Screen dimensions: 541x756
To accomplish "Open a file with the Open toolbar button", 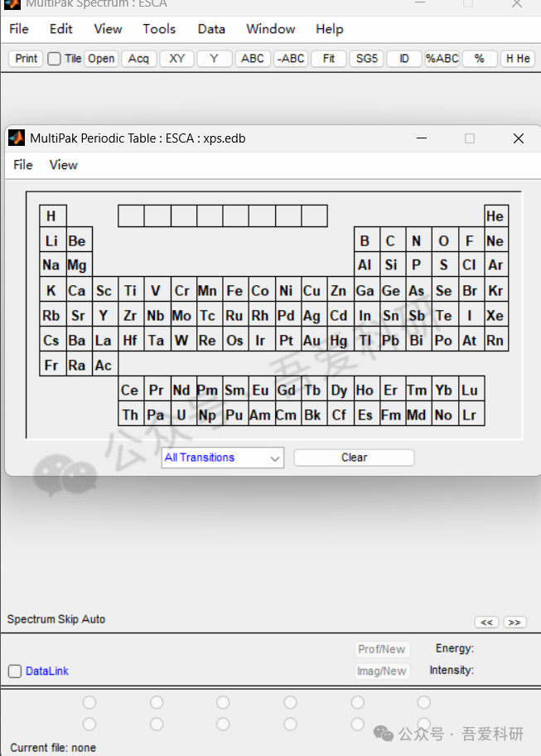I will [101, 59].
